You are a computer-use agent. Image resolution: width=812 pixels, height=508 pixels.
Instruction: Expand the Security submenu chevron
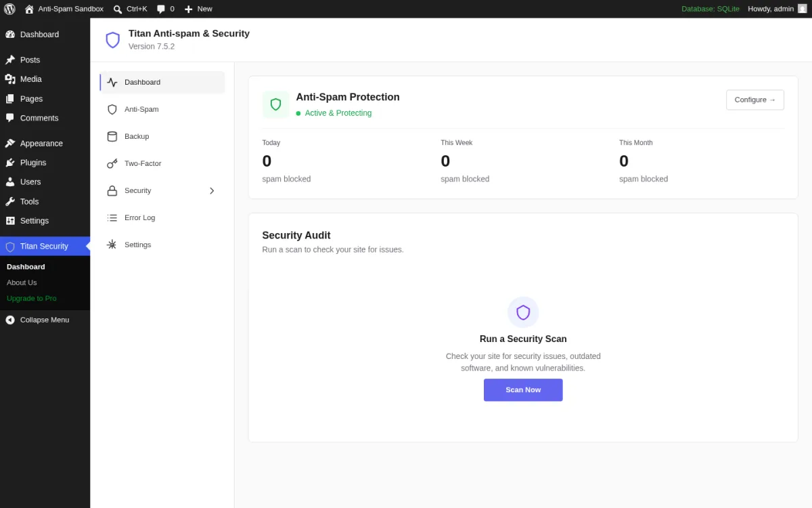212,190
